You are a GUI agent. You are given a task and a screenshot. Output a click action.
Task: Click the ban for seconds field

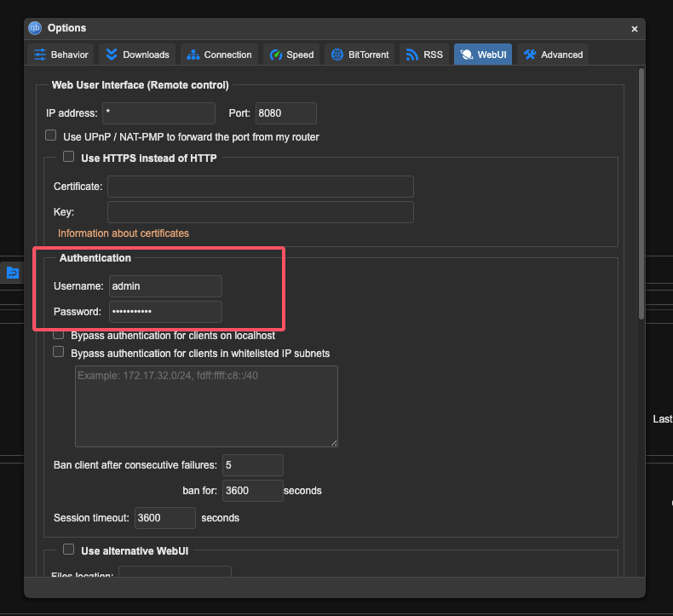(x=253, y=491)
